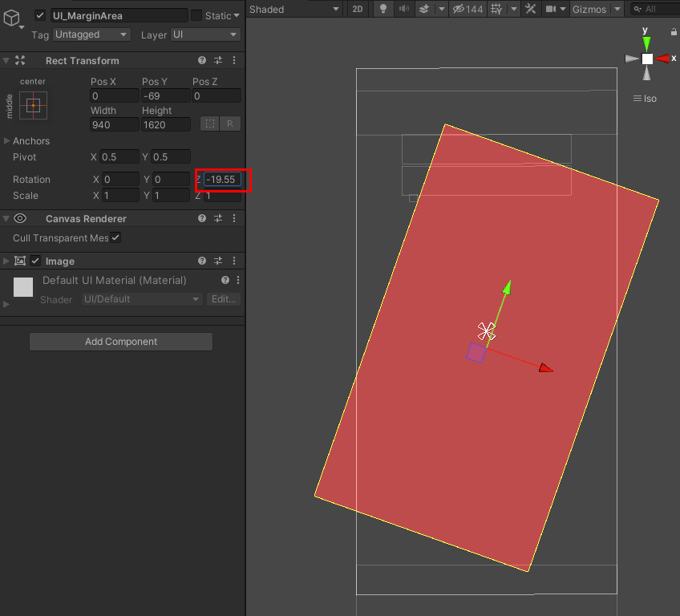
Task: Open Default UI Material three-dot menu
Action: (238, 280)
